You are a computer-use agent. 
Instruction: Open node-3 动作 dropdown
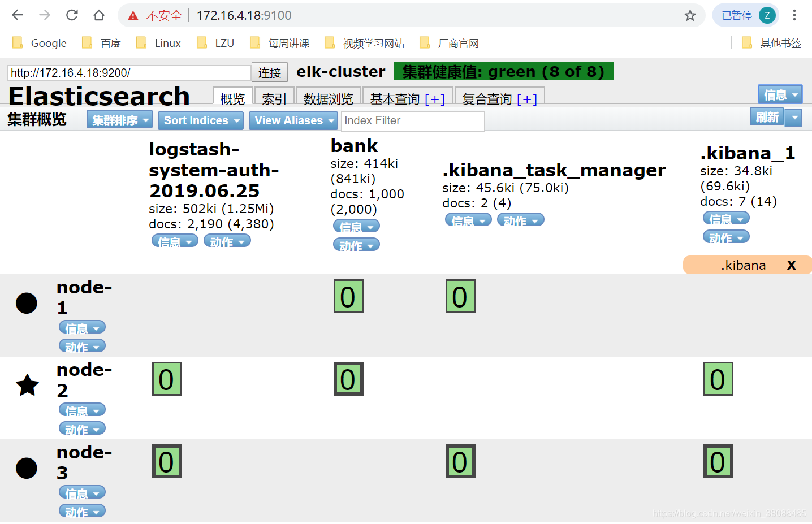coord(82,512)
